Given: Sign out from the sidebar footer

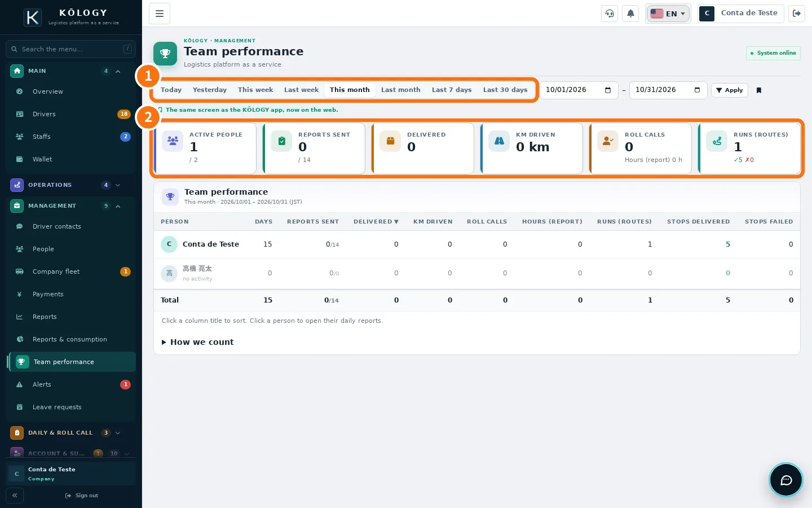Looking at the screenshot, I should 82,496.
